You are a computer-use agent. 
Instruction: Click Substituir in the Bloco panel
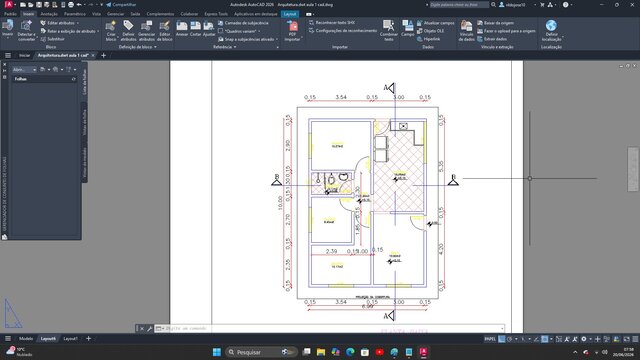tap(53, 39)
